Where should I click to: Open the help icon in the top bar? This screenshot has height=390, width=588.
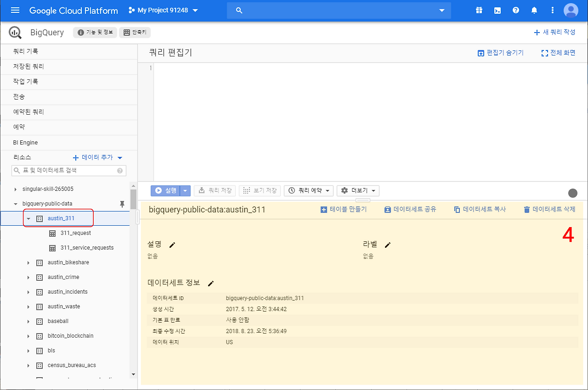pos(515,10)
